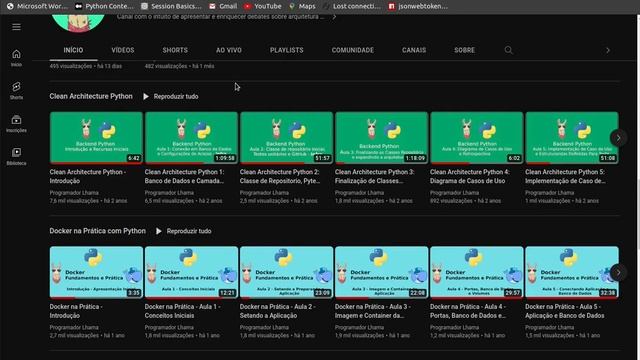This screenshot has height=360, width=640.
Task: Open Clean Architecture Python 5 thumbnail
Action: 572,138
